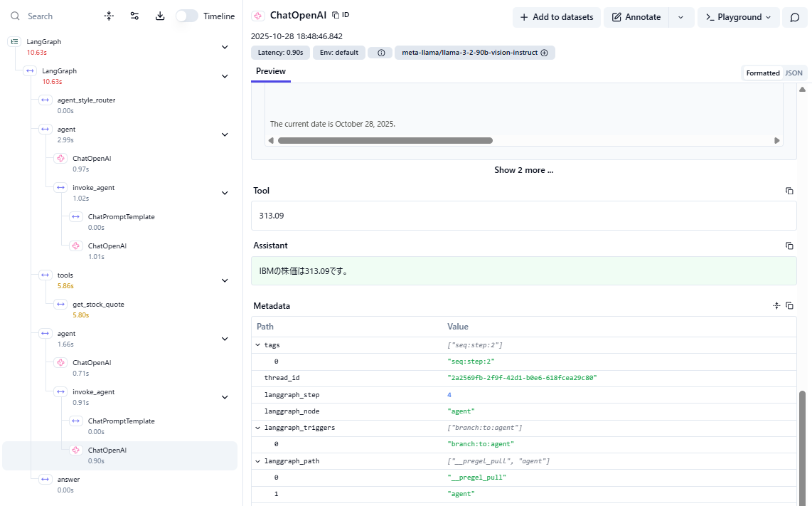Enable the Timeline toggle switch

[x=187, y=16]
